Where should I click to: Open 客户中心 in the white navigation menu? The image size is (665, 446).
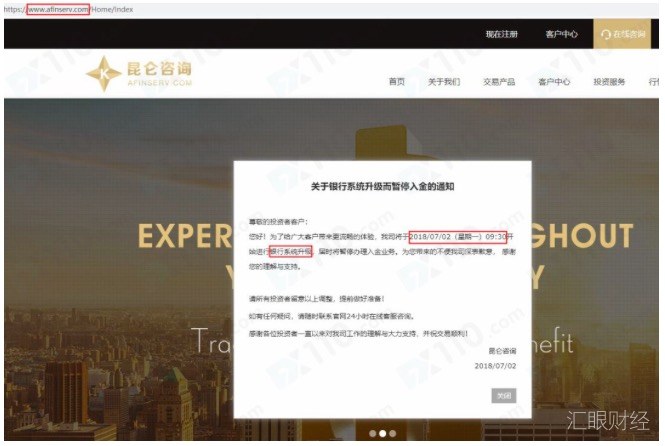tap(554, 81)
